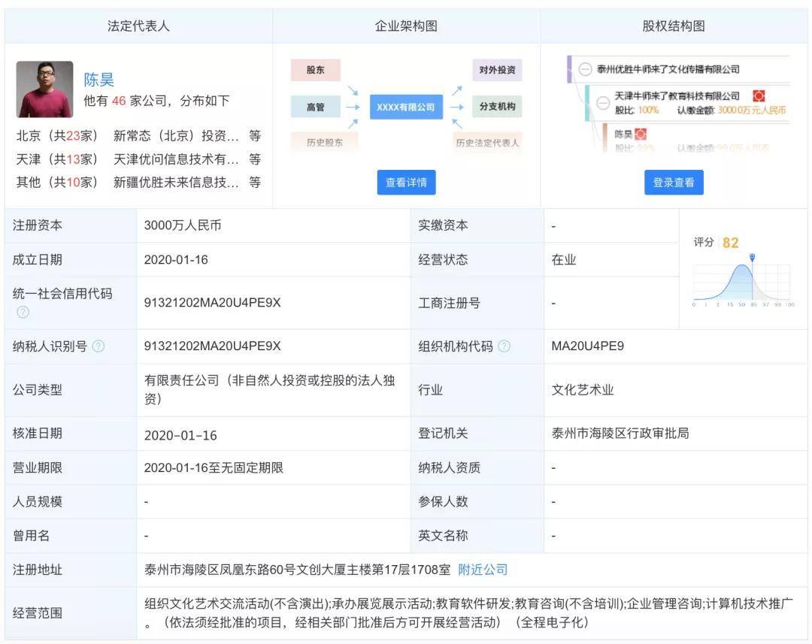
Task: Click the 历史股东 box
Action: tap(324, 142)
